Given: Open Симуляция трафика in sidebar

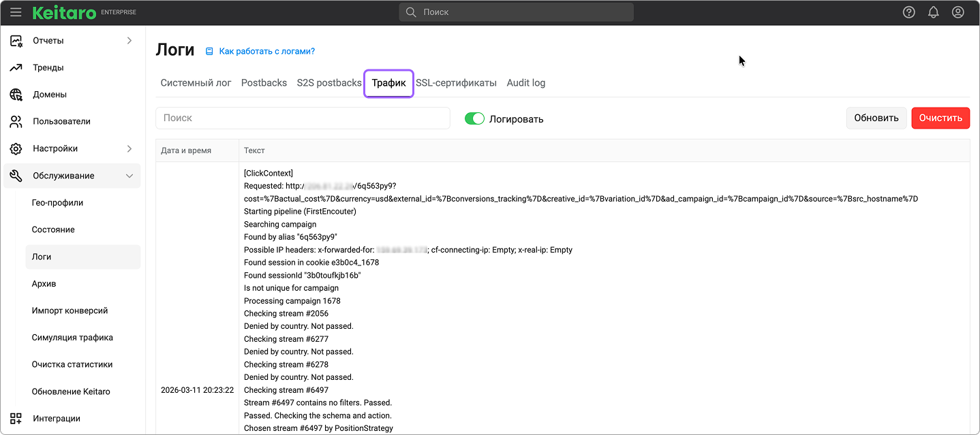Looking at the screenshot, I should coord(72,338).
